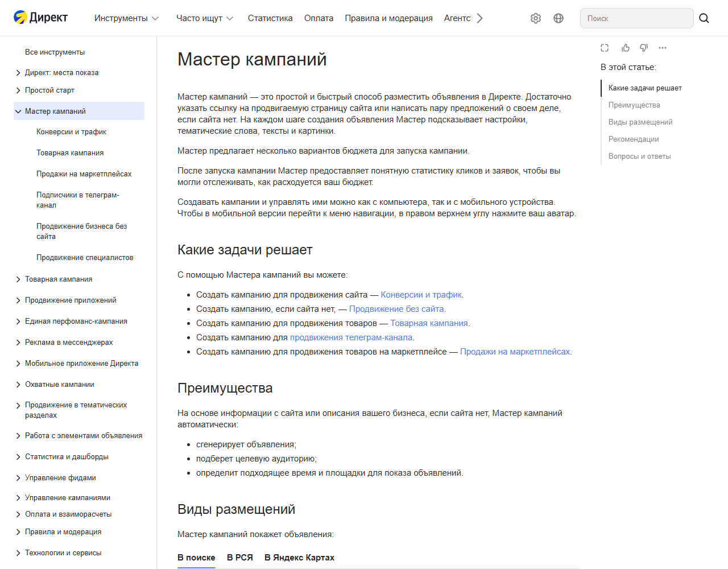Screen dimensions: 728x569
Task: Open Правила и модерация header item
Action: (x=388, y=18)
